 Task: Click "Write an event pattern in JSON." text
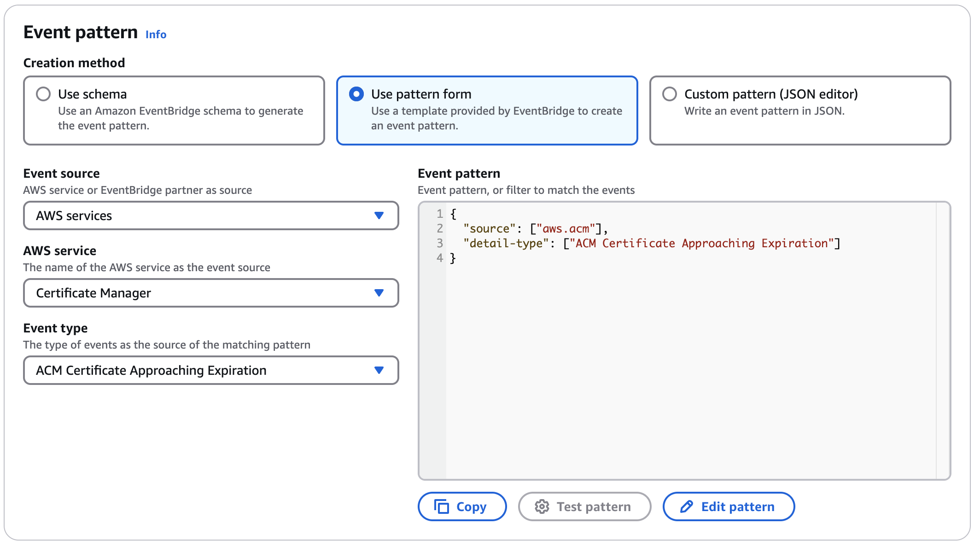coord(764,111)
